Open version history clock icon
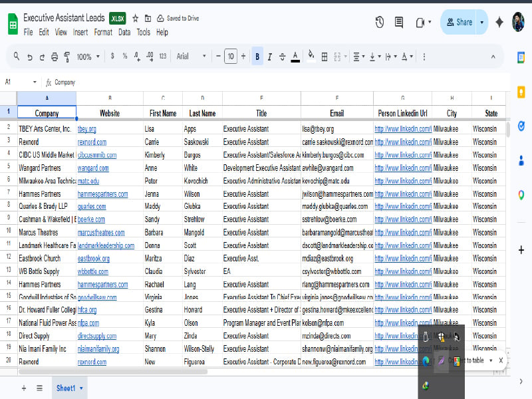Viewport: 532px width, 399px height. click(380, 23)
